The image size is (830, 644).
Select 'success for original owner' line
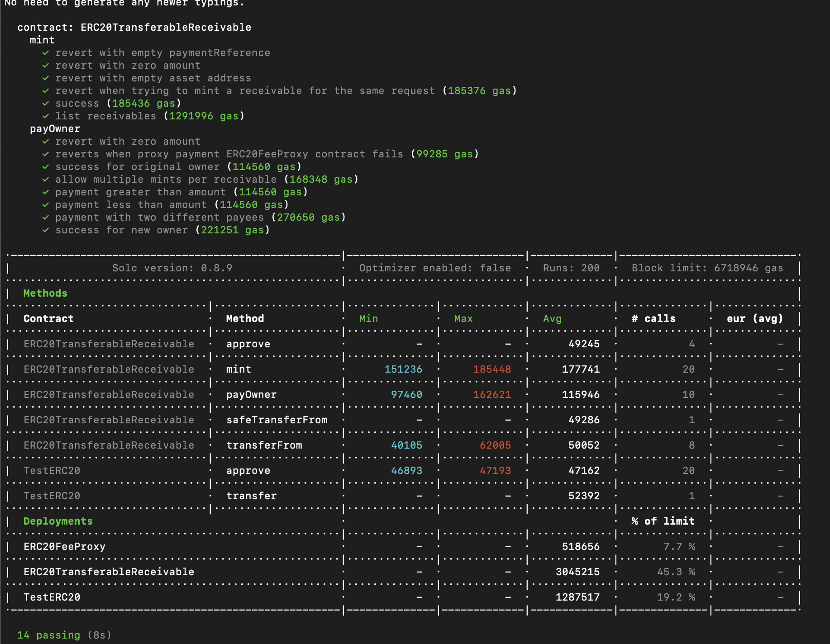point(178,167)
